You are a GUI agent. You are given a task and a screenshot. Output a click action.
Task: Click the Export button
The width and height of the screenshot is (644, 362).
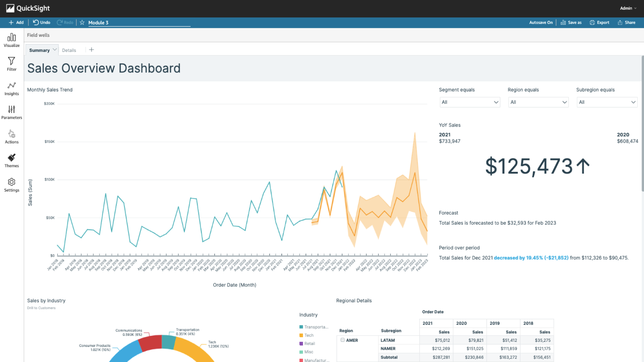[600, 22]
